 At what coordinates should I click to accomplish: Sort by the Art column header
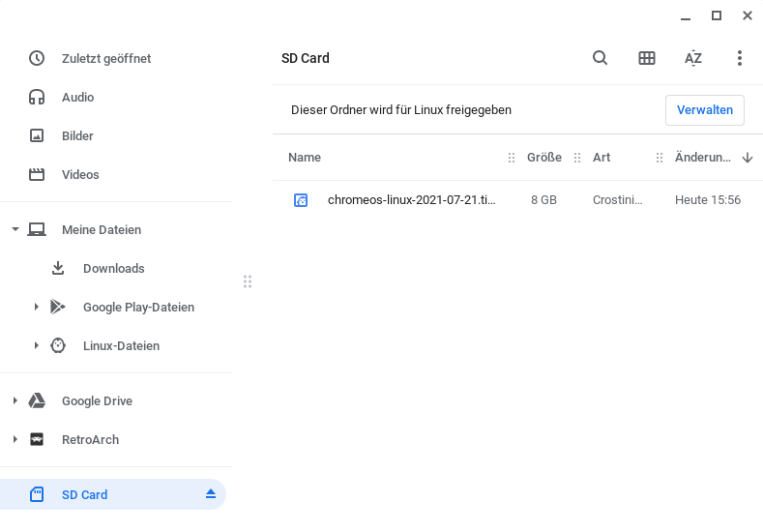pyautogui.click(x=602, y=158)
